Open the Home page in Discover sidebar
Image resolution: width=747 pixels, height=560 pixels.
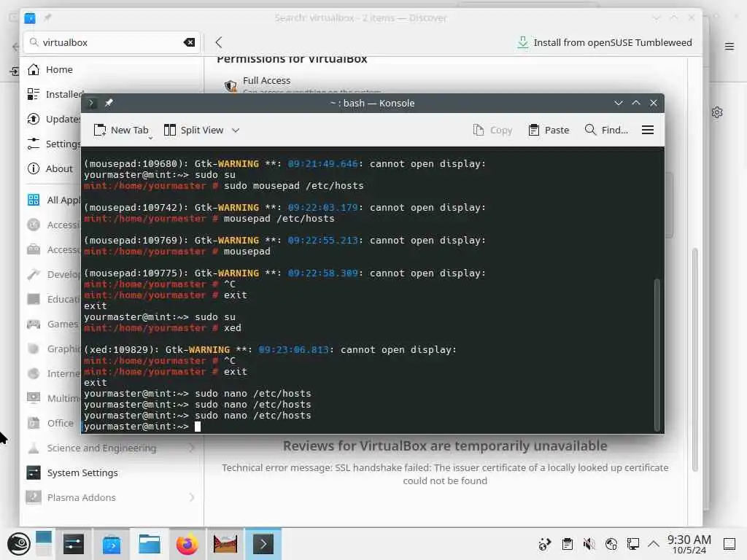[112, 69]
